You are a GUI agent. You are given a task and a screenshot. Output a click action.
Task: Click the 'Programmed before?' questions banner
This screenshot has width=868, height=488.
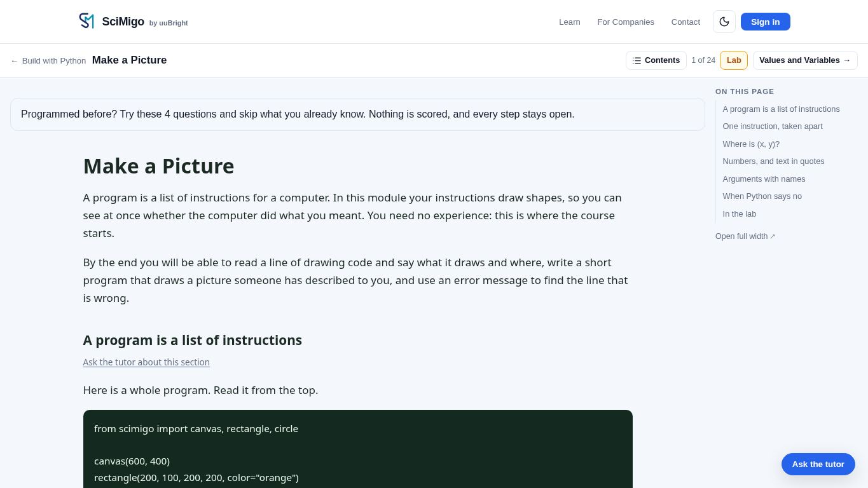(357, 114)
